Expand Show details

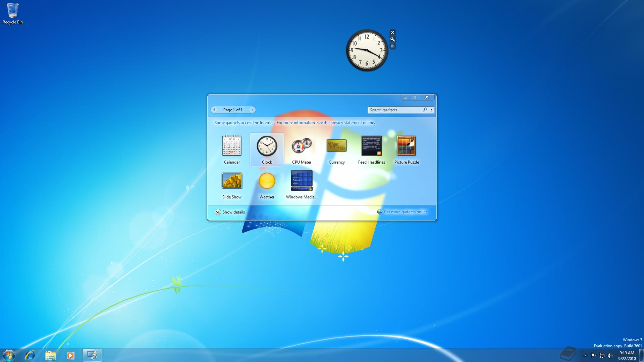click(230, 212)
